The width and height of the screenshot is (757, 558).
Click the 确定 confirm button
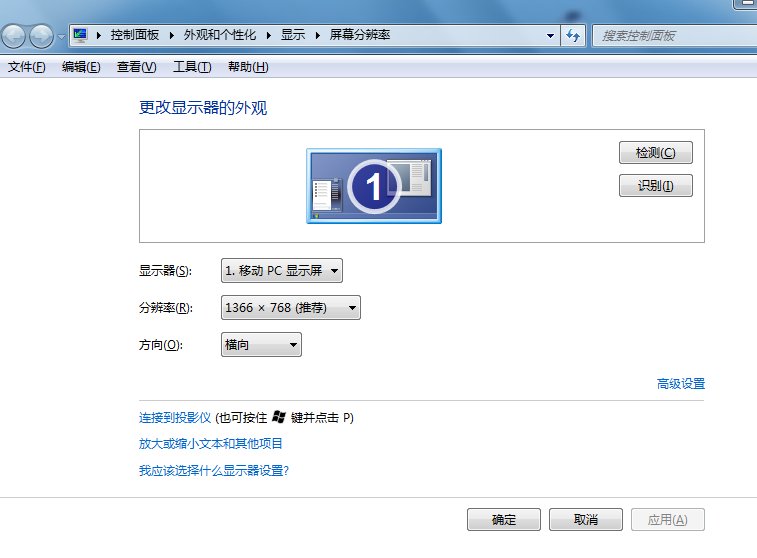504,520
